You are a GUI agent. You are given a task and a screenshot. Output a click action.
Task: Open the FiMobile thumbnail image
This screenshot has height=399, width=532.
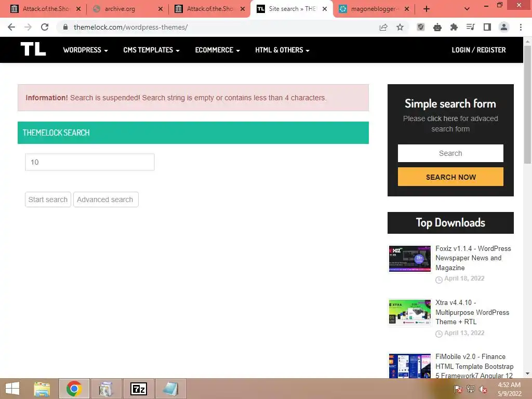(409, 366)
